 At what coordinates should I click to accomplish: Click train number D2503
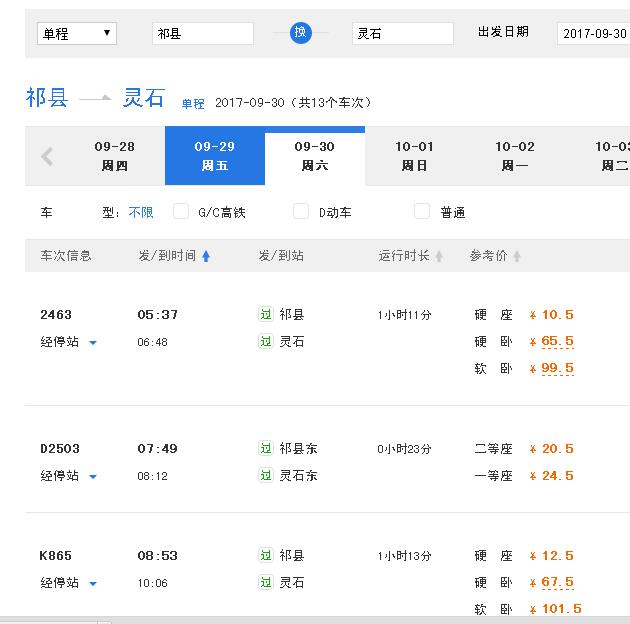(x=60, y=448)
